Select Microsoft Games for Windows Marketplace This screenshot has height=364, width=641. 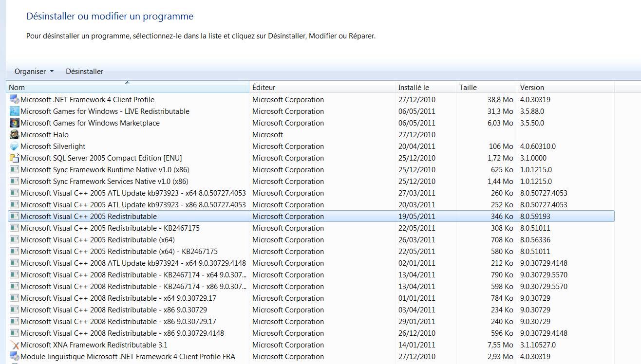pyautogui.click(x=90, y=123)
